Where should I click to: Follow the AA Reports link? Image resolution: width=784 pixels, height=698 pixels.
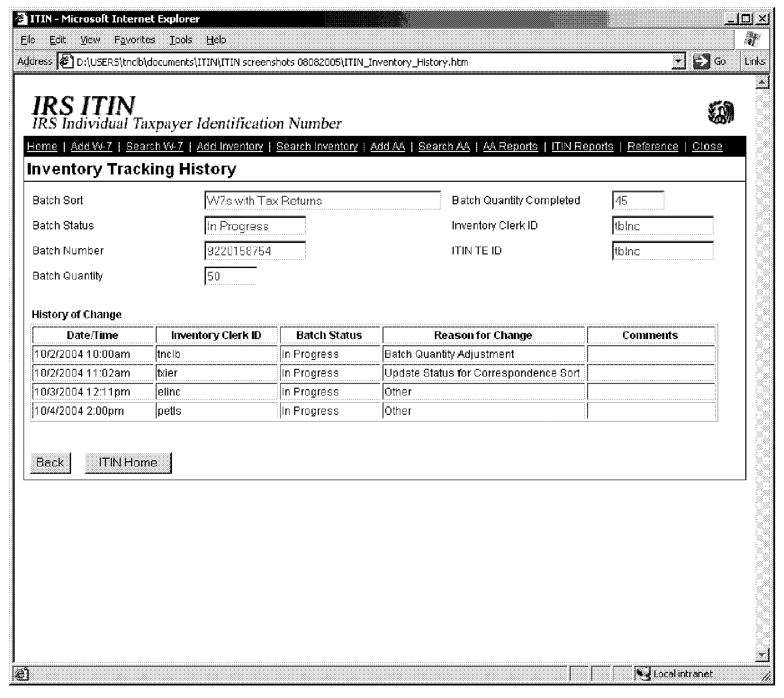point(510,146)
